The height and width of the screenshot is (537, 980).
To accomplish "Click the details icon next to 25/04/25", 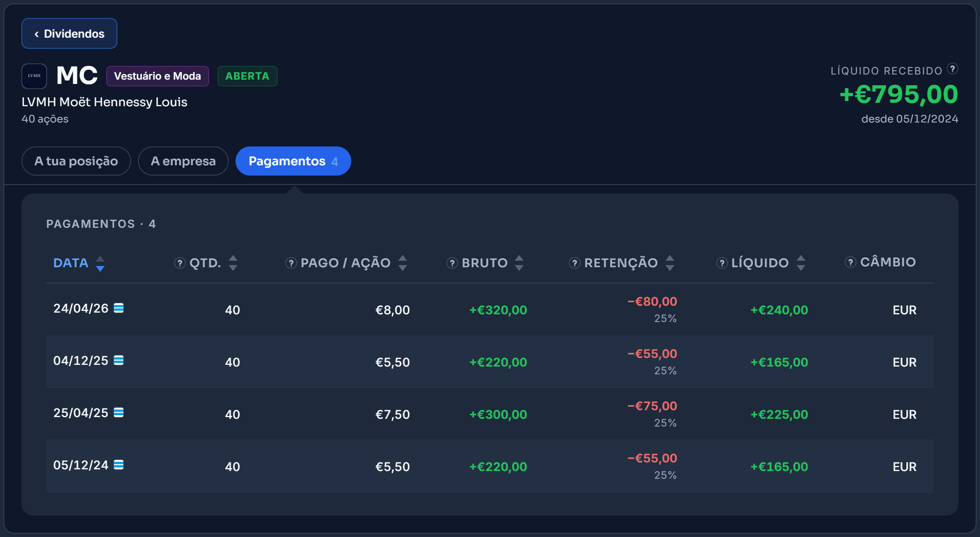I will [x=119, y=412].
